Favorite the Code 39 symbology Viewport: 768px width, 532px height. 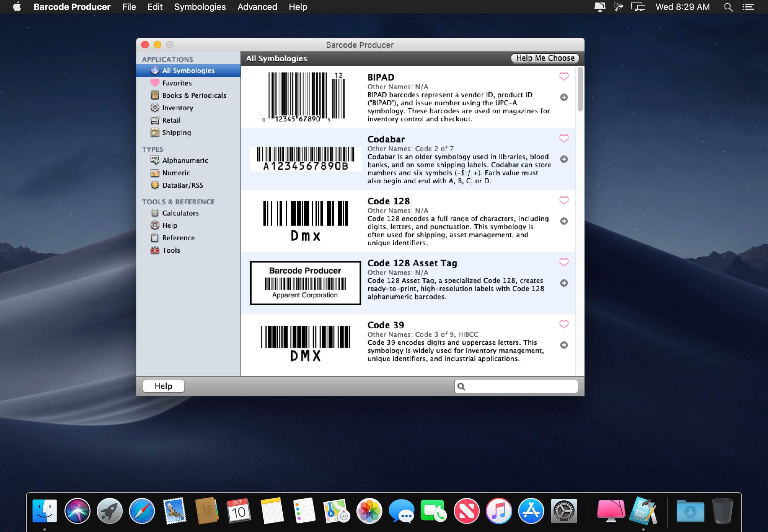click(563, 324)
